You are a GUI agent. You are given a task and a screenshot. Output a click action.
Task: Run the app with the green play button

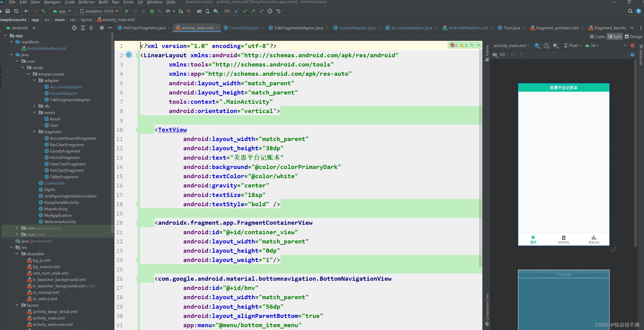pos(127,11)
